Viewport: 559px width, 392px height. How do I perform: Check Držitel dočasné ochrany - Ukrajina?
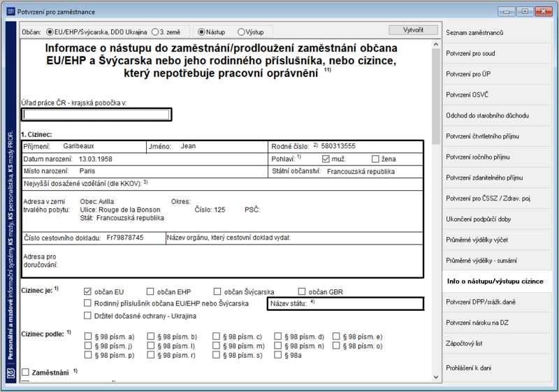pyautogui.click(x=87, y=315)
